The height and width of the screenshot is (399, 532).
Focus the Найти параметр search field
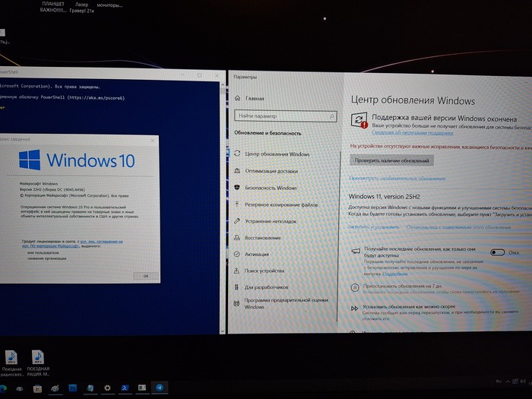coord(285,116)
